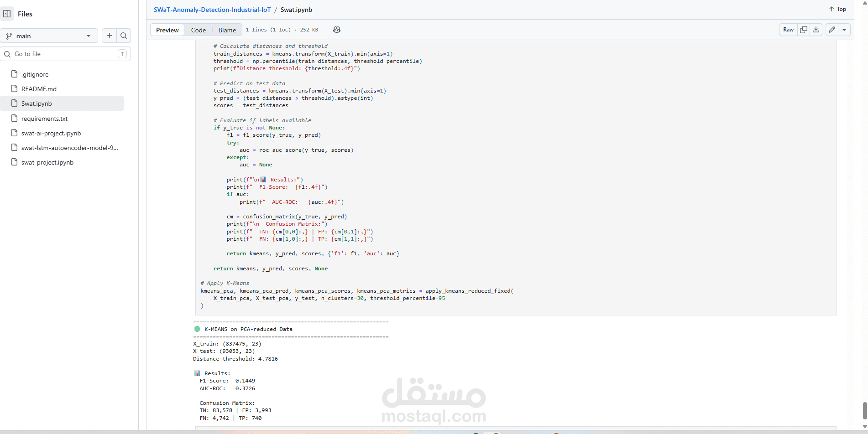Switch to the Blame tab

pyautogui.click(x=227, y=30)
